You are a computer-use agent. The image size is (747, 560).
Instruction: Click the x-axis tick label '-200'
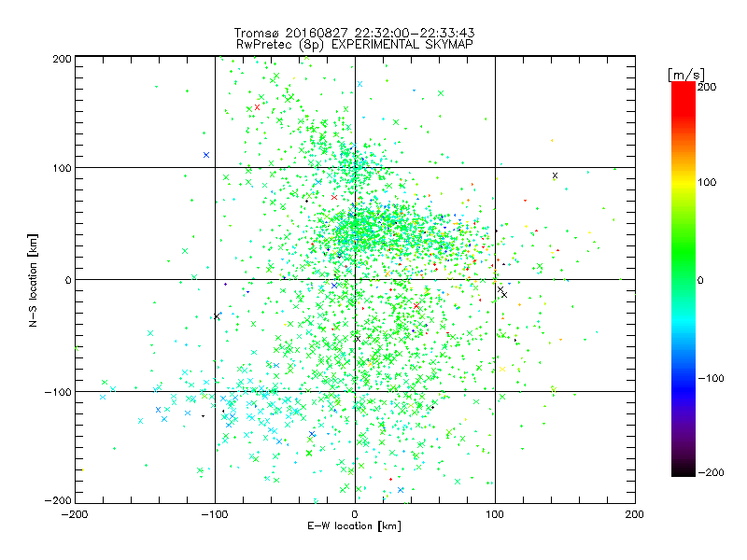point(75,514)
